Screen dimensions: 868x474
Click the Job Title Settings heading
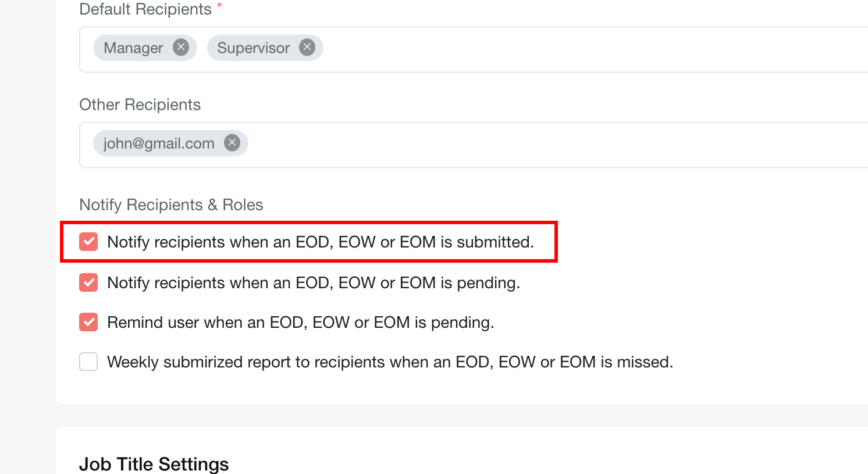coord(154,464)
